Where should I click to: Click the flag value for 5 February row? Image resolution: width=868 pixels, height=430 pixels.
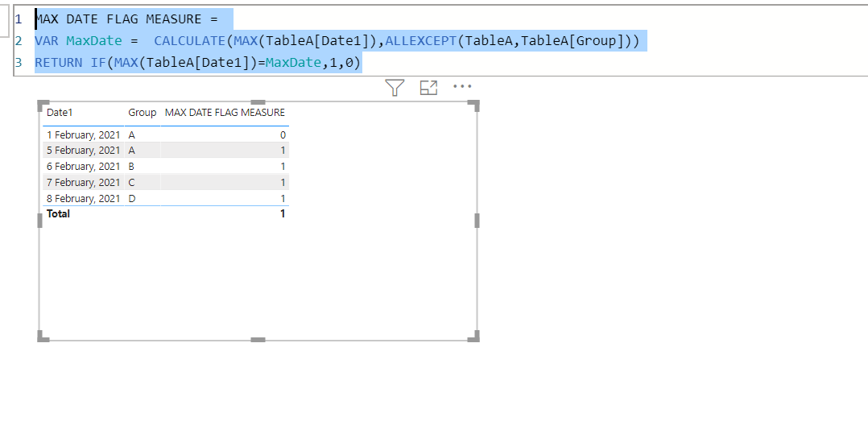coord(283,150)
